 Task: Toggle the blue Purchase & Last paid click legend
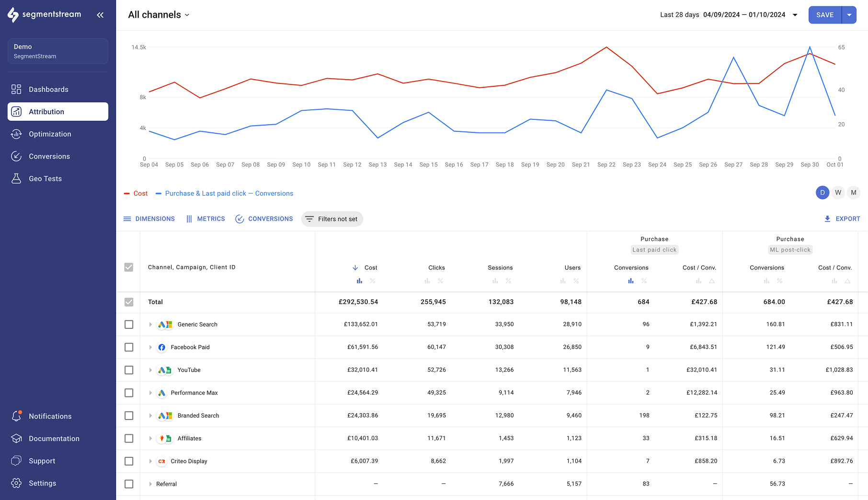tap(224, 194)
